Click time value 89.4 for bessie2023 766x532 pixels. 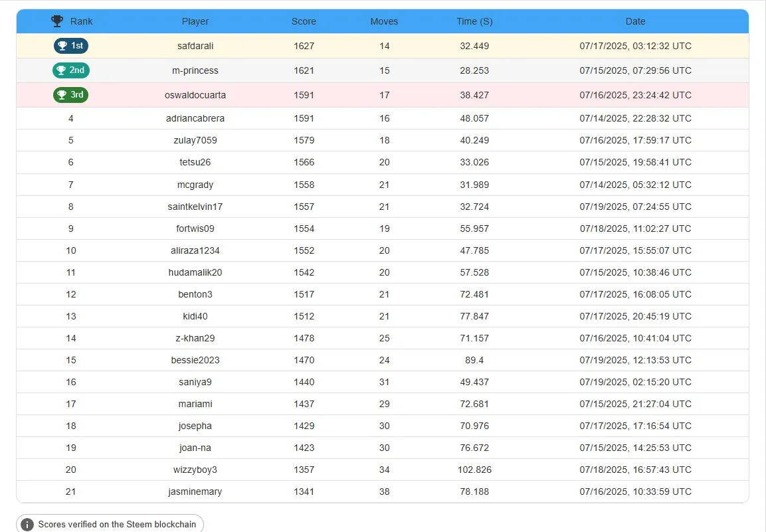pos(474,360)
